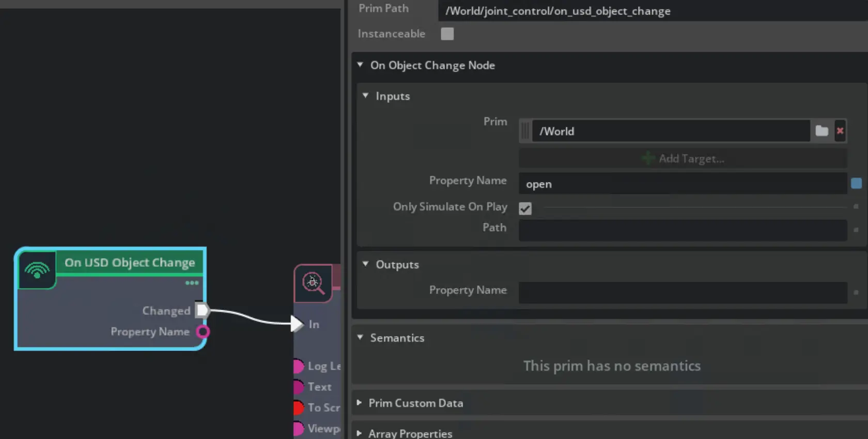Expand the Prim Custom Data section

(360, 403)
